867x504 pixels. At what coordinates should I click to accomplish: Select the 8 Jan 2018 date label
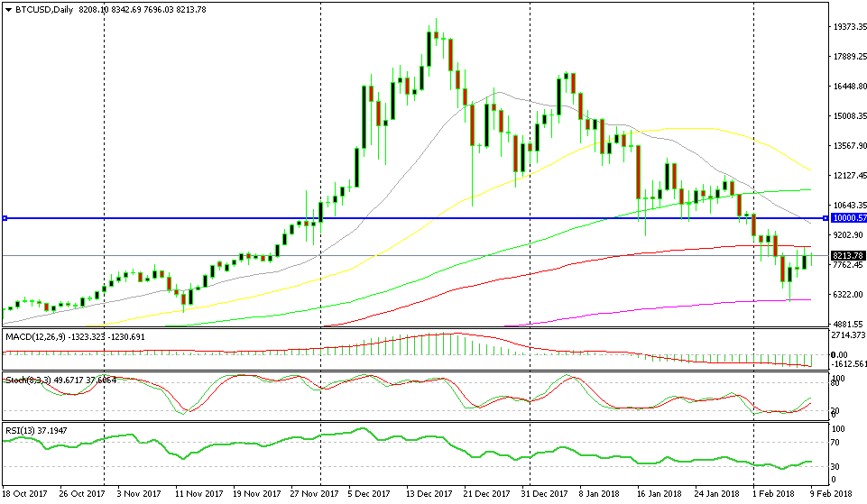599,493
